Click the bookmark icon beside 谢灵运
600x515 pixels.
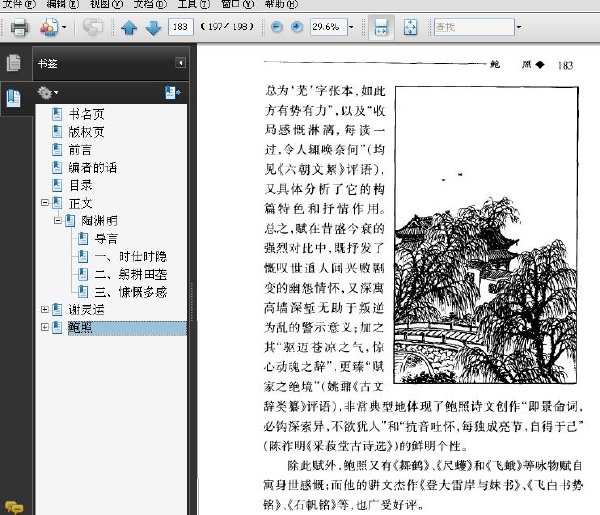point(57,310)
